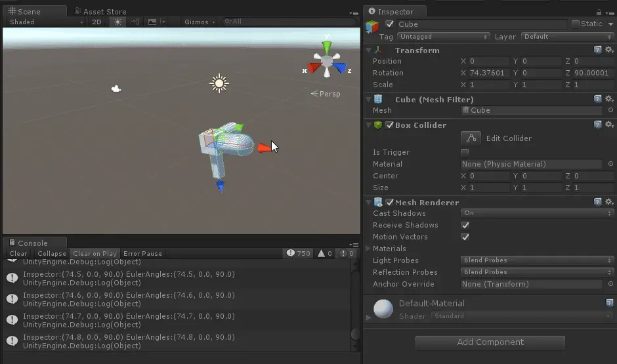Screen dimensions: 617x364
Task: Open the Tag Untagged dropdown
Action: (x=444, y=37)
